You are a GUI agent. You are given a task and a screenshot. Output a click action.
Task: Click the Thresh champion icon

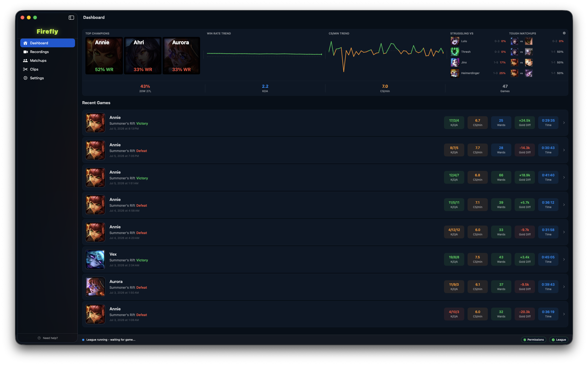tap(455, 52)
